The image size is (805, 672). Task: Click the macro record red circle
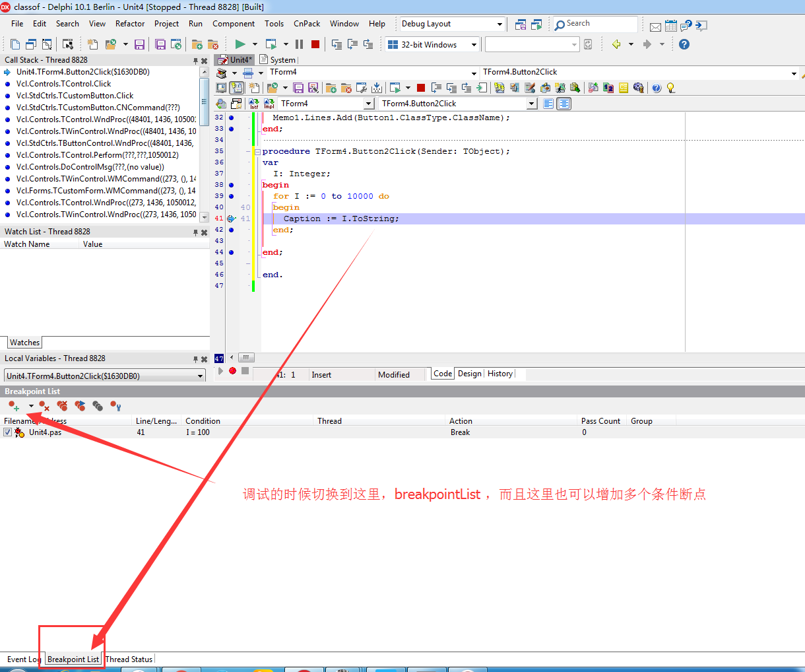[x=232, y=371]
